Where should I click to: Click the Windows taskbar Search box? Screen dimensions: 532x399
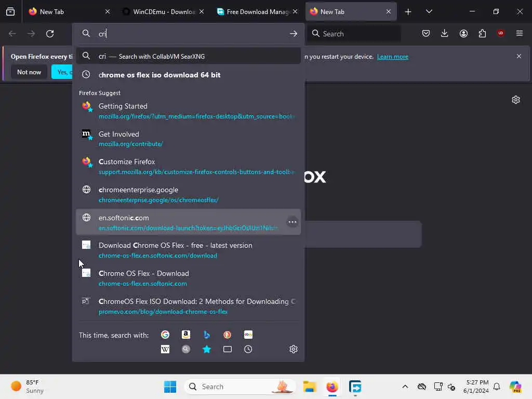[x=240, y=387]
